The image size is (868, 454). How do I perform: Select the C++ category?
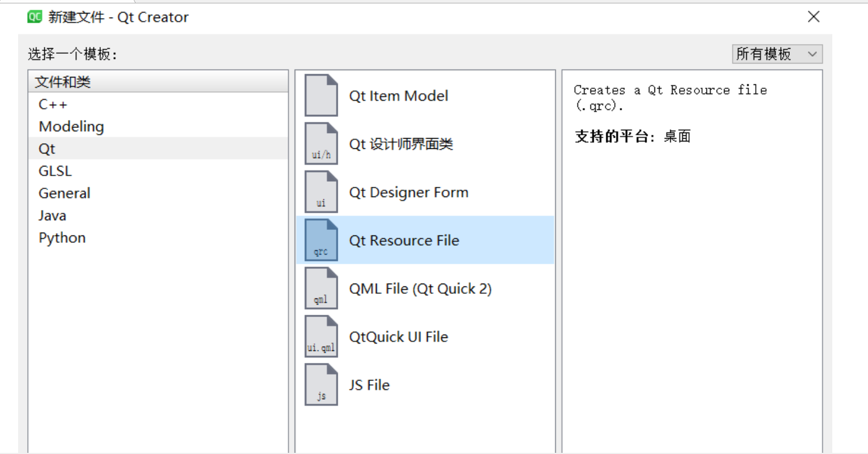[158, 104]
